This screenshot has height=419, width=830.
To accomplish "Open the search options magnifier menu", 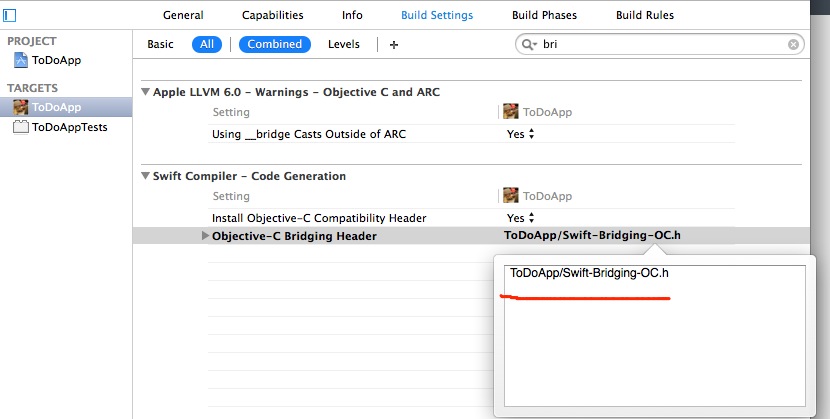I will coord(529,44).
